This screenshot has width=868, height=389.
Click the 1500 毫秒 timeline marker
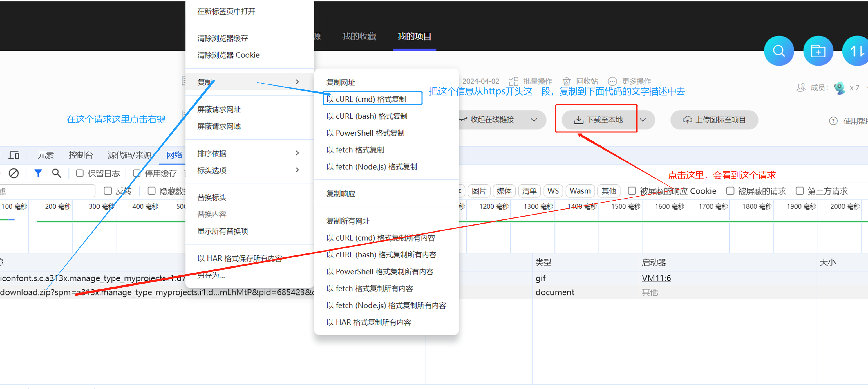point(625,207)
